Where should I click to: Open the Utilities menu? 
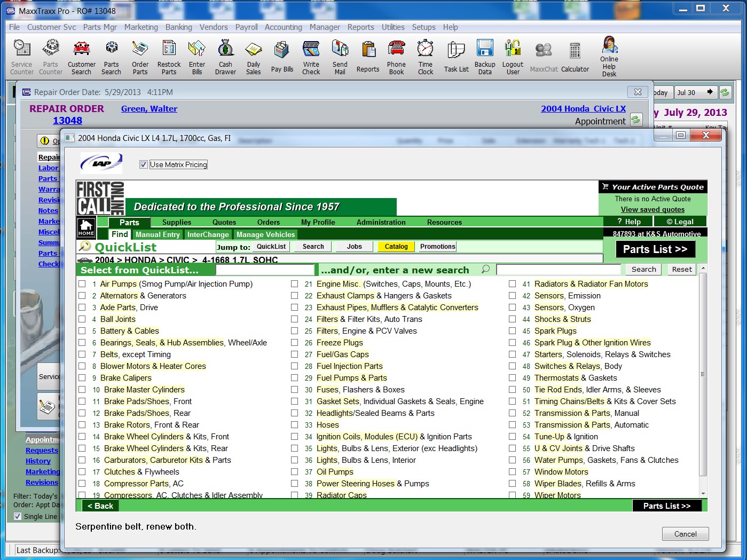point(393,27)
